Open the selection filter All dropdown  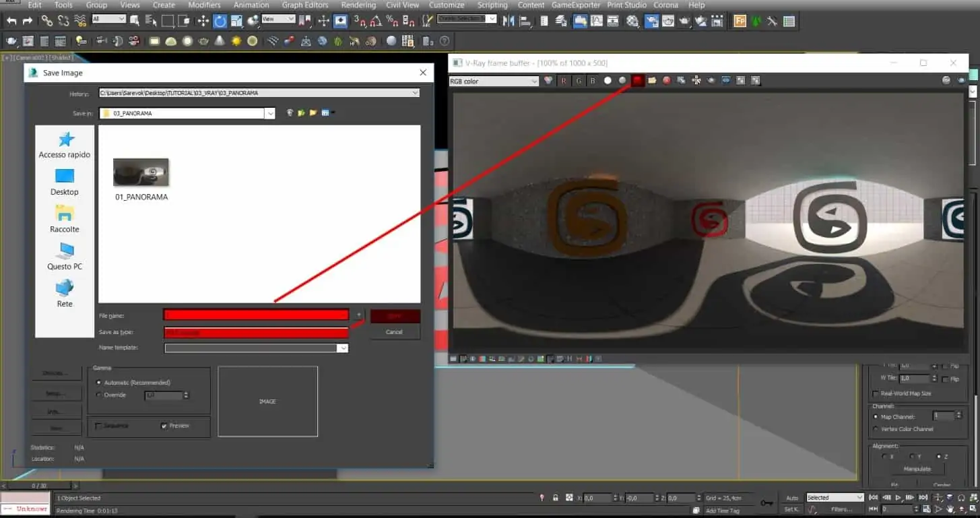[x=108, y=20]
